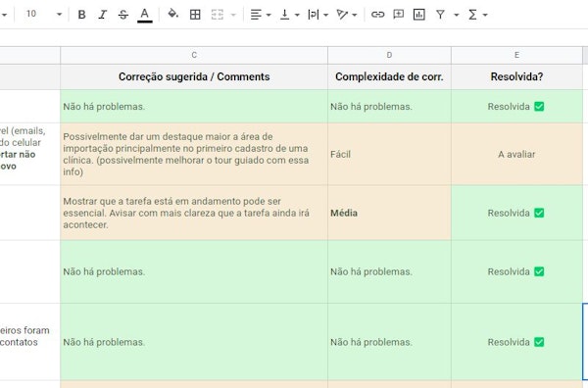The width and height of the screenshot is (588, 388).
Task: Select first 'Não há problemas.' in column C
Action: tap(194, 107)
